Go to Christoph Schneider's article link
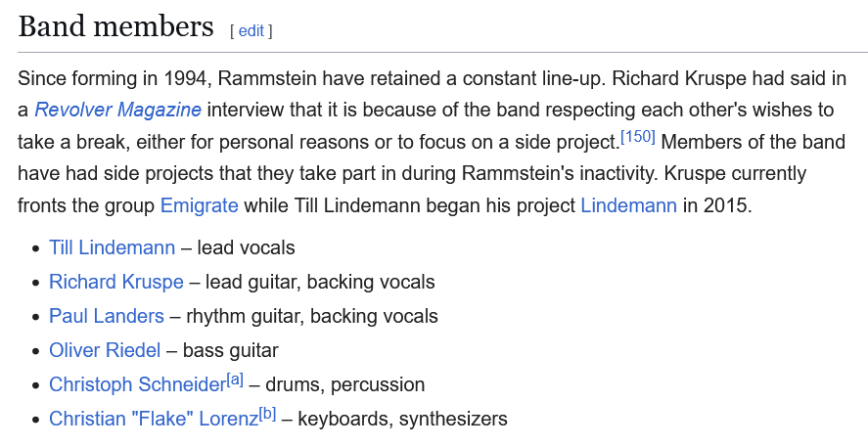Viewport: 868px width, 447px height. pos(137,384)
